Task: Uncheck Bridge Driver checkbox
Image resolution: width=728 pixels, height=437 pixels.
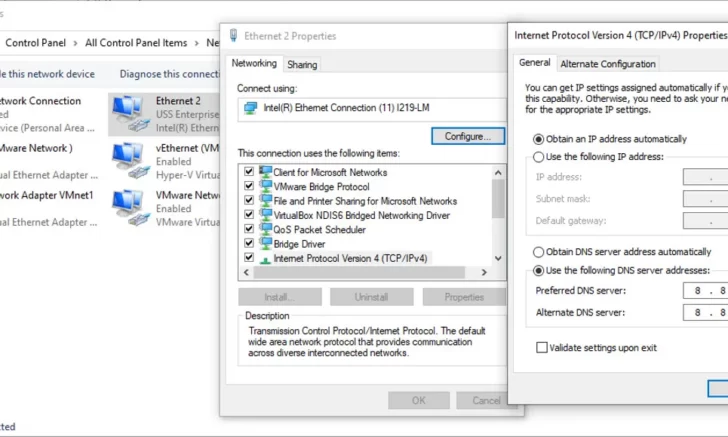Action: [x=249, y=243]
